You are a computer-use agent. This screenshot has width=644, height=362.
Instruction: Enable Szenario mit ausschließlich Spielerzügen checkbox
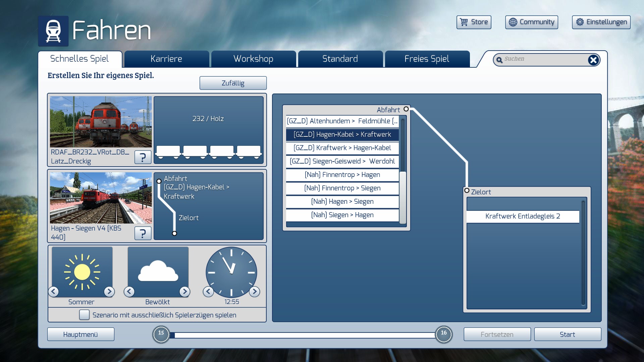(x=84, y=315)
